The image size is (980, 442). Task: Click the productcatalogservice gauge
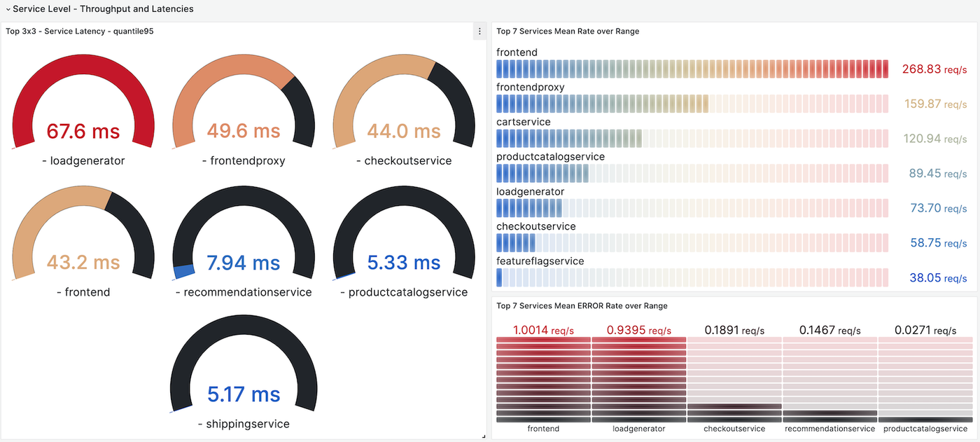pos(403,262)
